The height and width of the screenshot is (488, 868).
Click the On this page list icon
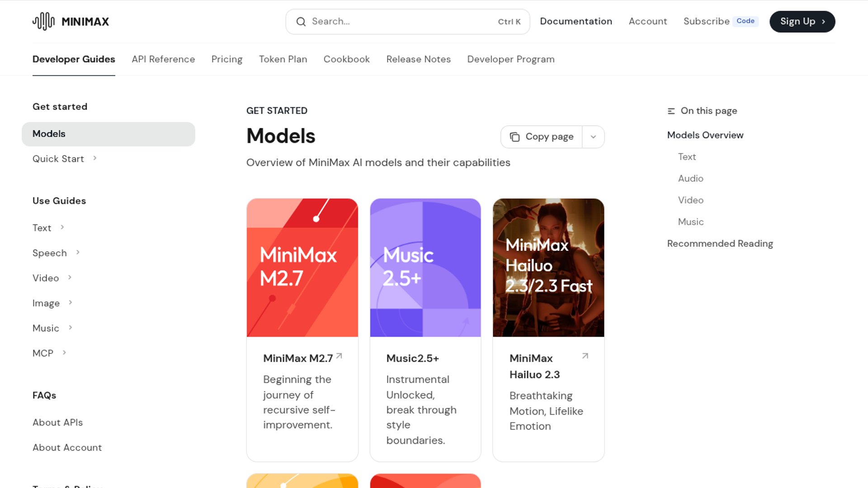pyautogui.click(x=671, y=111)
